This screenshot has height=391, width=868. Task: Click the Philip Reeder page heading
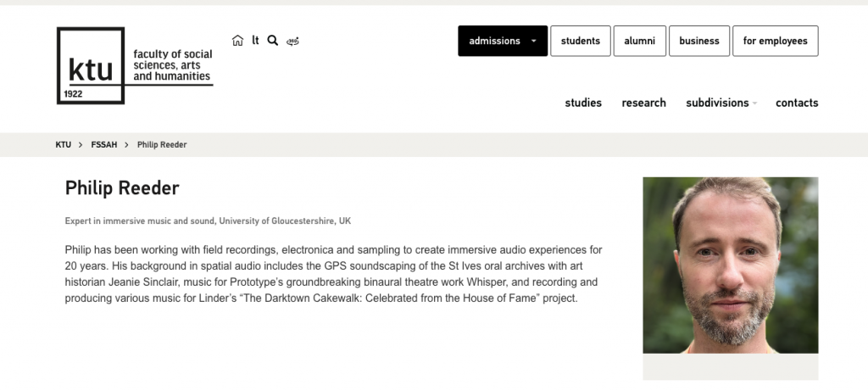click(122, 188)
